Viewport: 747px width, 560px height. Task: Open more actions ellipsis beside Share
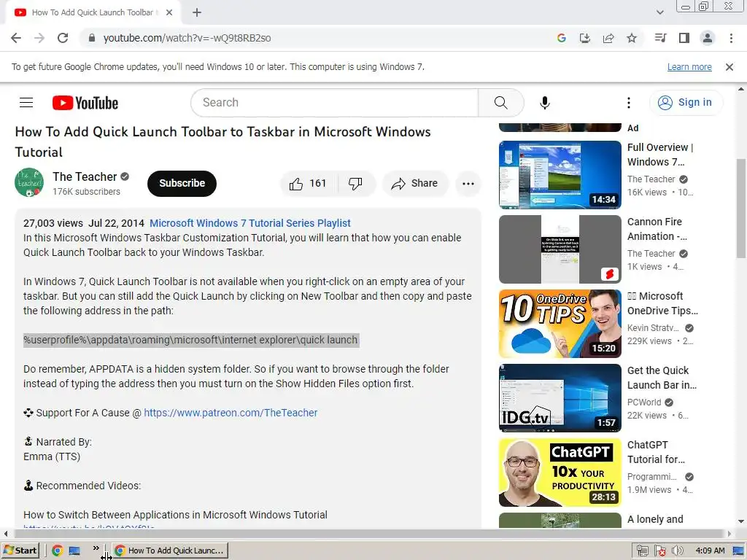[468, 183]
